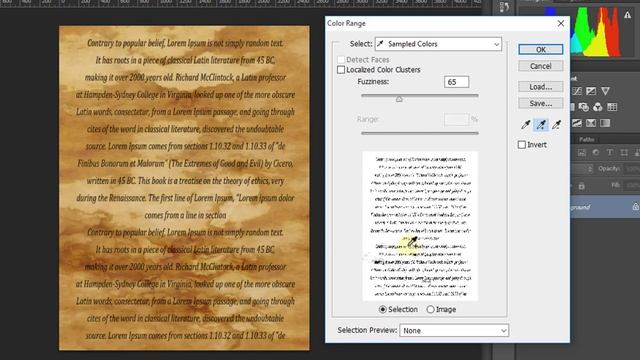
Task: Add a Photo Filter adjustment
Action: pos(584,107)
